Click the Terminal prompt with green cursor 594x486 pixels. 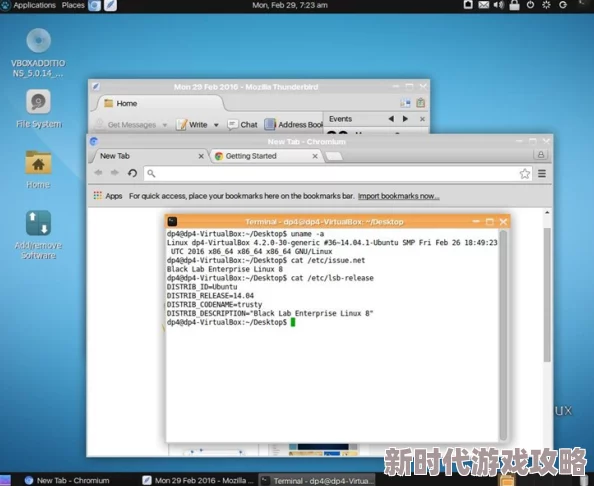[x=231, y=322]
